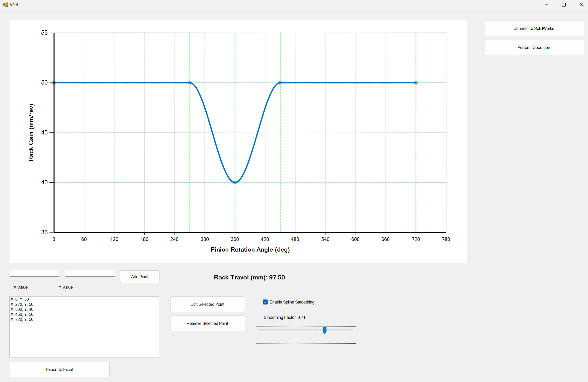The height and width of the screenshot is (382, 588).
Task: Focus the X Value input field
Action: coord(35,274)
